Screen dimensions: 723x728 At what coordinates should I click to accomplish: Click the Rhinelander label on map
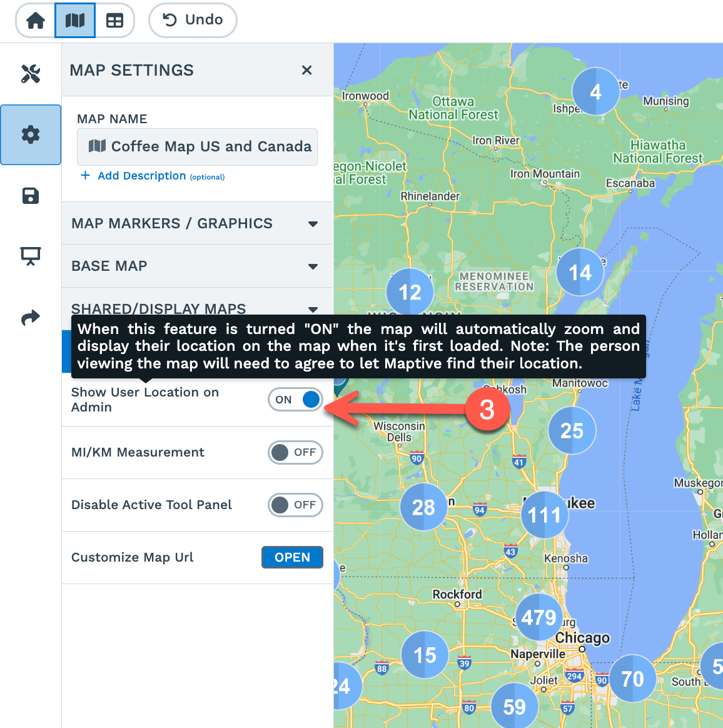430,196
